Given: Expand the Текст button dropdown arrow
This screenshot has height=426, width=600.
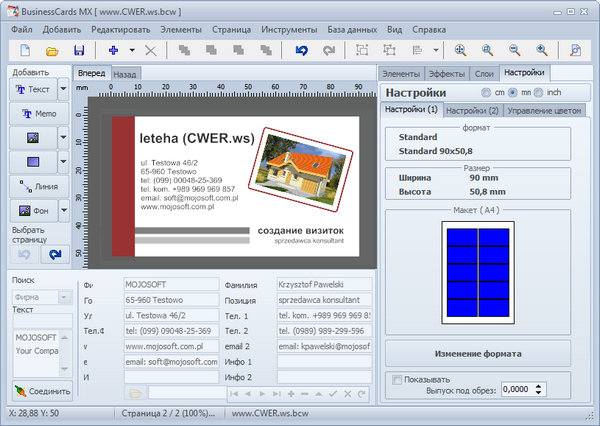Looking at the screenshot, I should coord(63,89).
